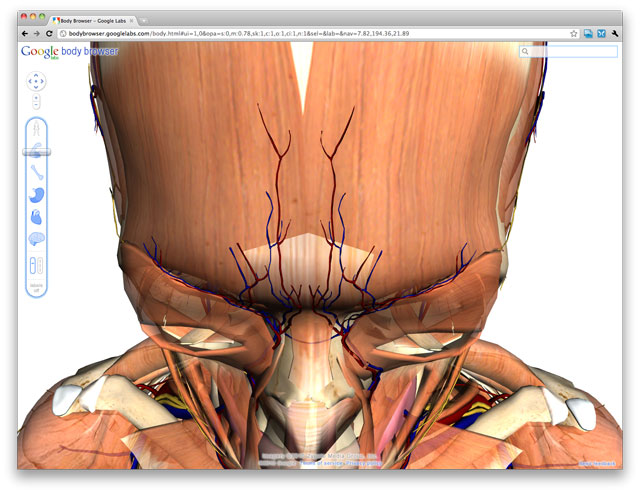Open a new browser tab
The image size is (640, 493).
click(x=144, y=19)
